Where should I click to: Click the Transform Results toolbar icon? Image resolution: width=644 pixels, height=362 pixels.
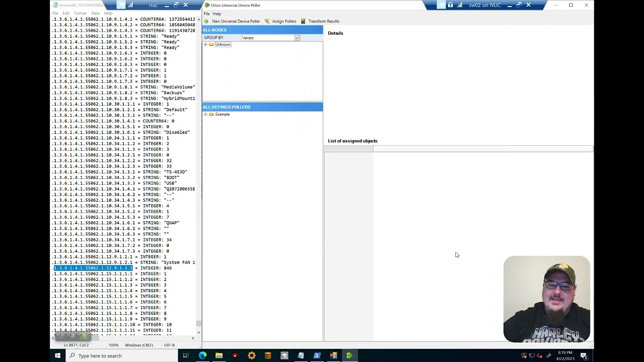(303, 21)
